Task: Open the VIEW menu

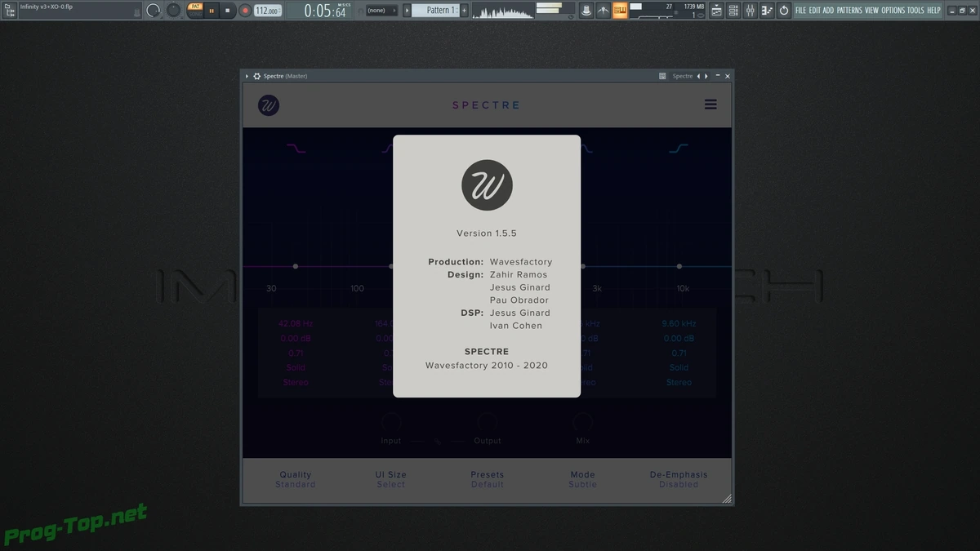Action: point(871,11)
